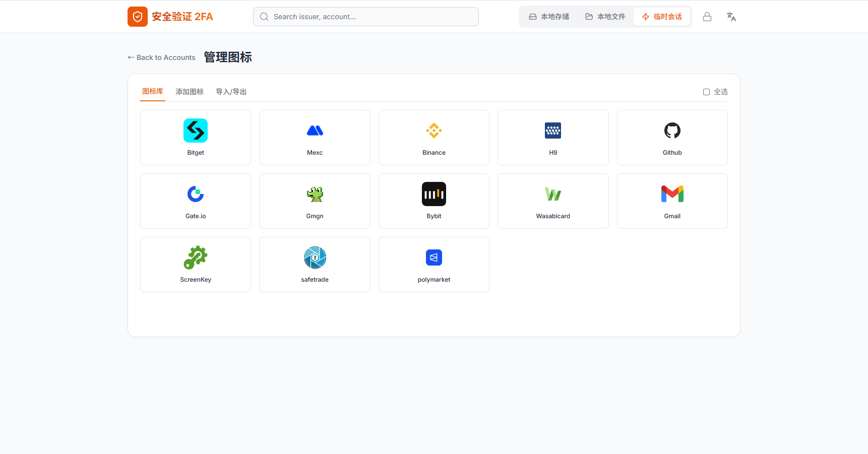The width and height of the screenshot is (868, 454).
Task: Select the safetrade icon card
Action: coord(315,264)
